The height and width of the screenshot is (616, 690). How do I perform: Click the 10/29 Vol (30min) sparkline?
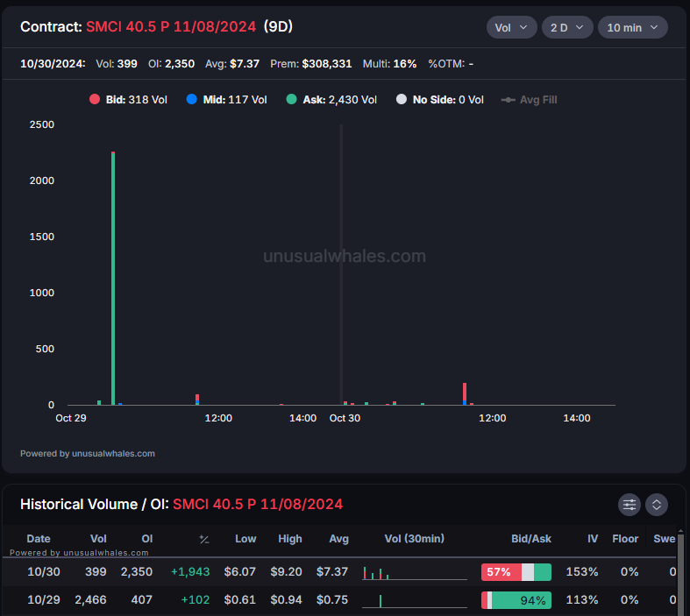(415, 601)
